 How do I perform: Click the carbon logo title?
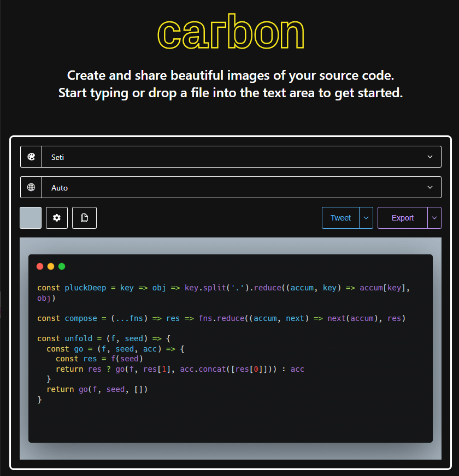point(231,31)
